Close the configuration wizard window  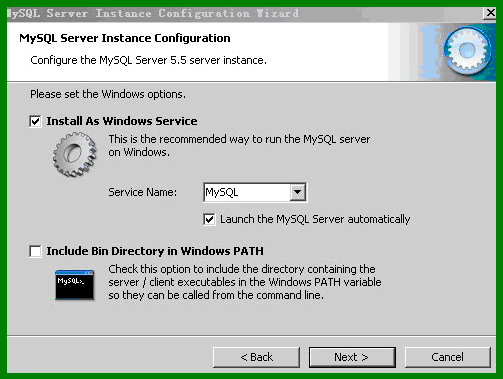490,13
